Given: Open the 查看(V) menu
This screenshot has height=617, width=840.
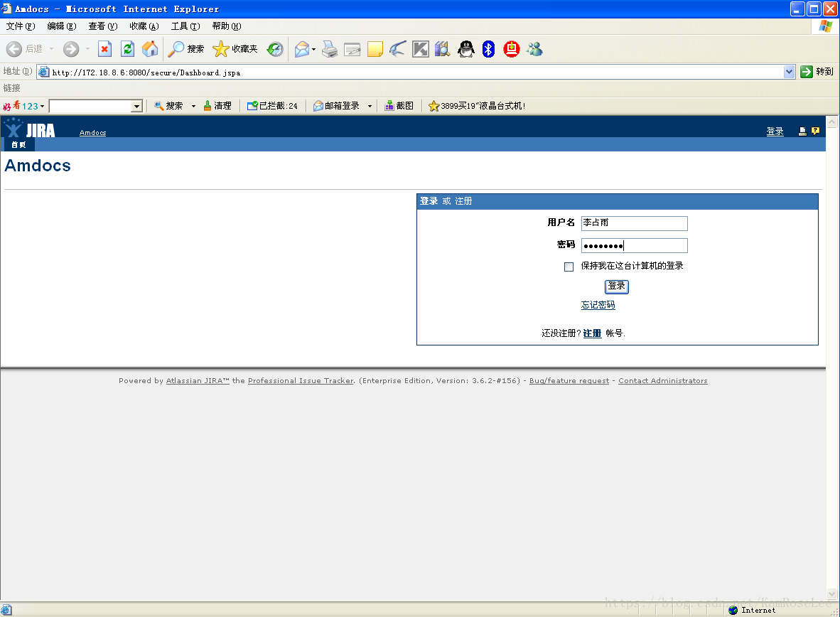Looking at the screenshot, I should tap(103, 26).
